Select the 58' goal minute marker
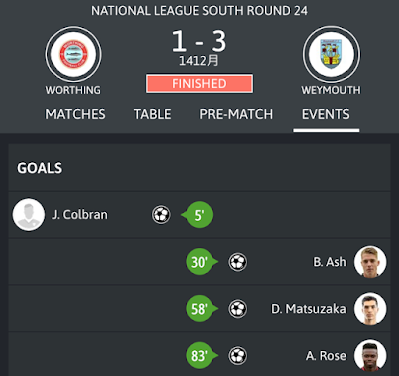The width and height of the screenshot is (399, 376). point(200,309)
